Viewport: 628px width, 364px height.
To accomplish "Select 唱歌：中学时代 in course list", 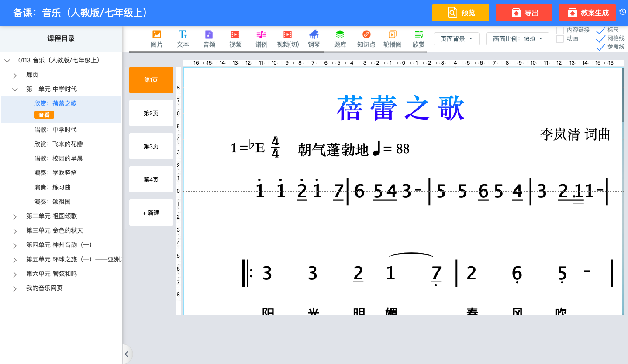I will point(55,130).
